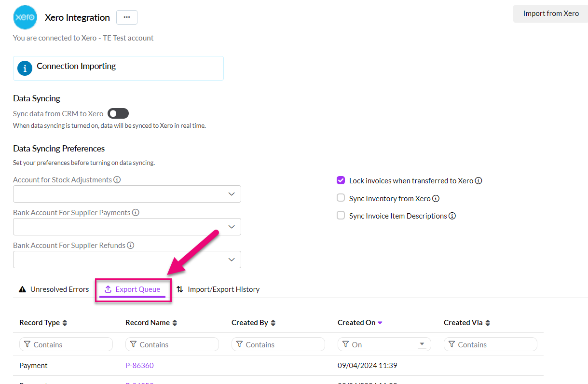
Task: Click the filter icon in Record Name filter
Action: pos(134,344)
